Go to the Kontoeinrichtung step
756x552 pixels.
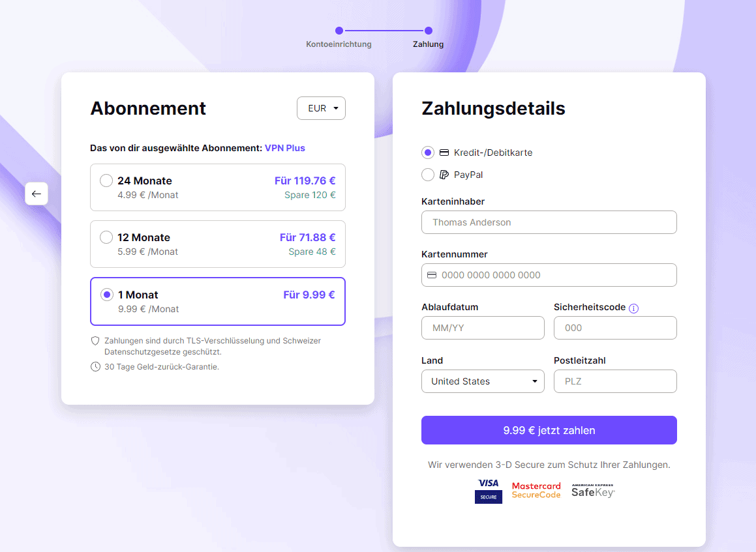[x=339, y=31]
